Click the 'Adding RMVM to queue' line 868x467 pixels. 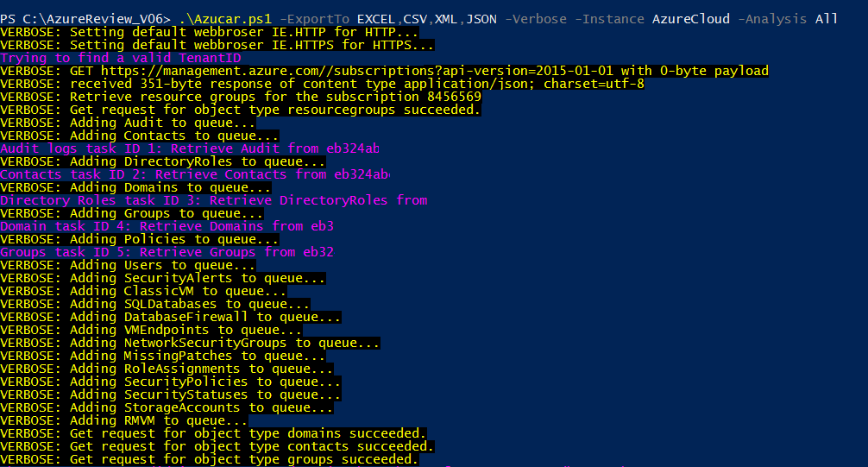click(x=124, y=420)
